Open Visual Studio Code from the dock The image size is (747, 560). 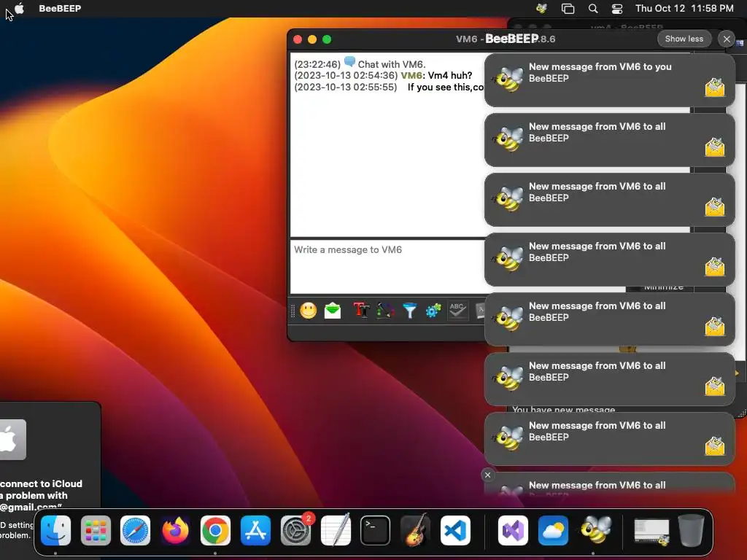pos(455,531)
